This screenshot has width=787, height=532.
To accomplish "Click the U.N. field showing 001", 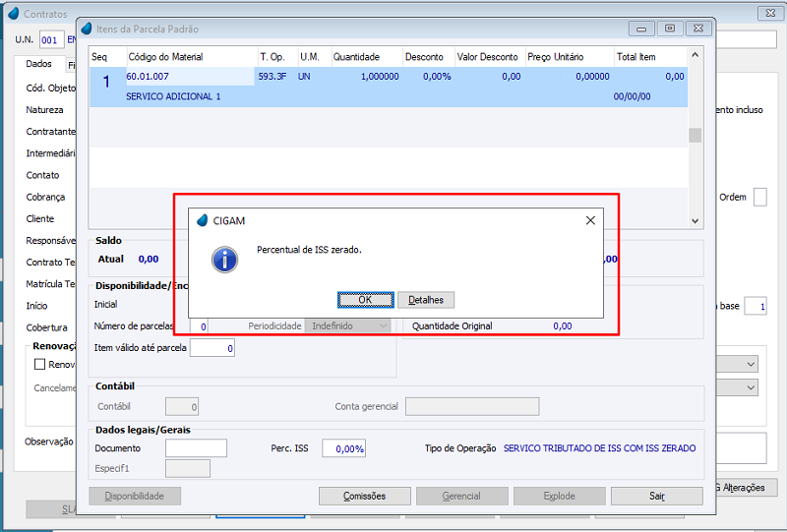I will click(x=52, y=39).
